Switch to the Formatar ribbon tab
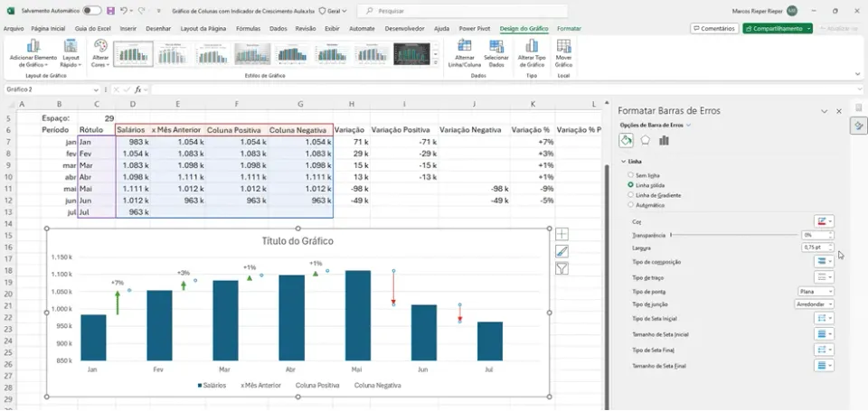 tap(569, 28)
